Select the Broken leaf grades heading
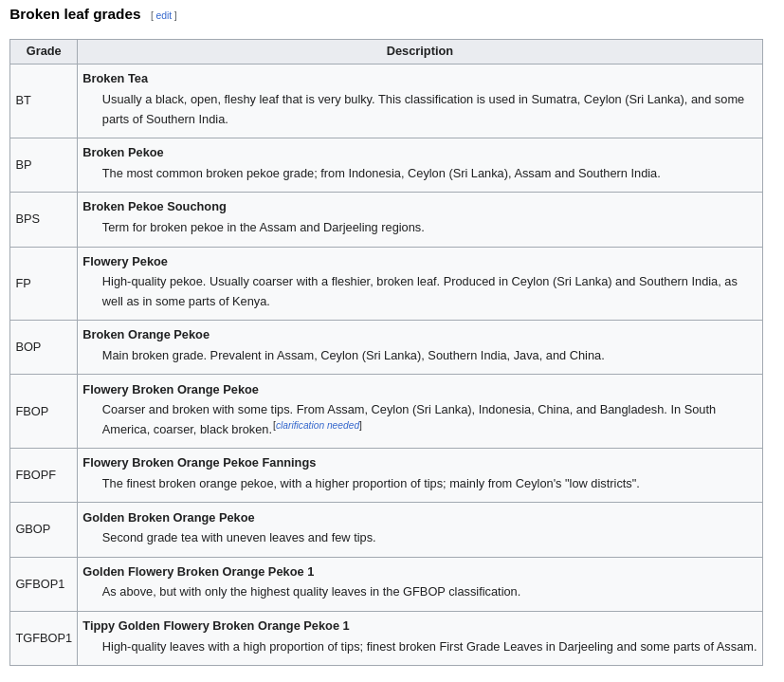 tap(75, 13)
